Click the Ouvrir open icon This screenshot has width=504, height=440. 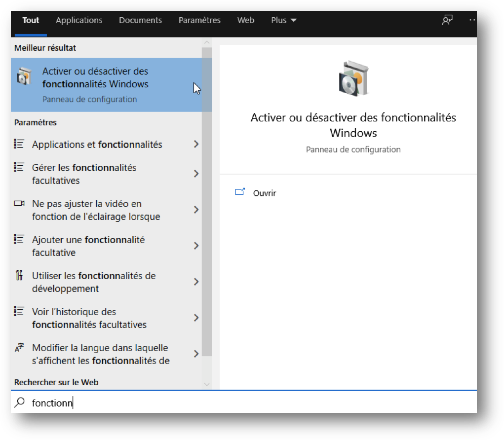pos(240,192)
